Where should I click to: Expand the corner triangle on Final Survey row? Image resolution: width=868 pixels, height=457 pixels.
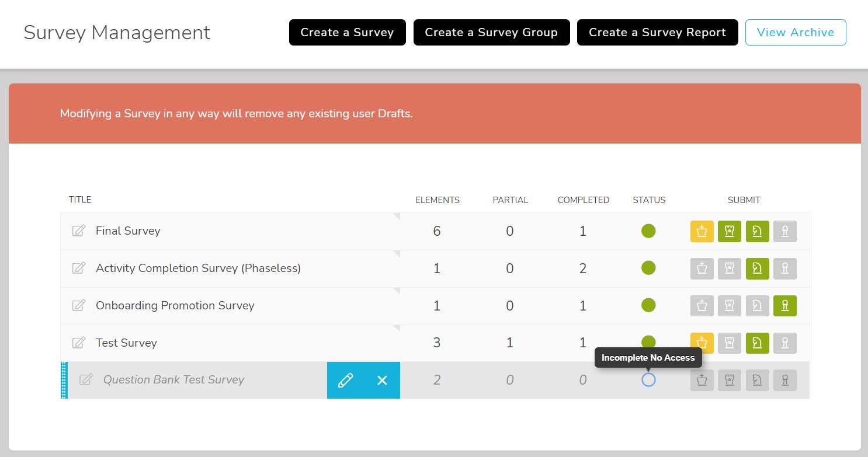pyautogui.click(x=397, y=216)
